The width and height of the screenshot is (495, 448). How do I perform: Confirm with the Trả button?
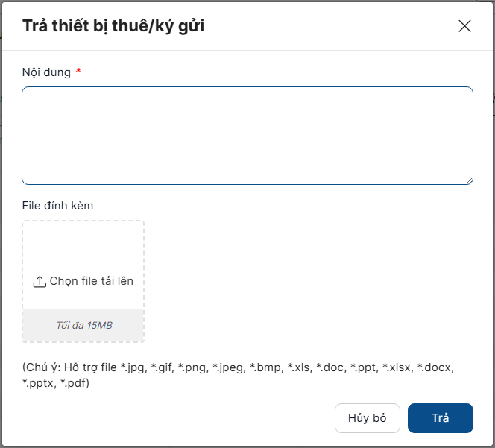click(440, 418)
